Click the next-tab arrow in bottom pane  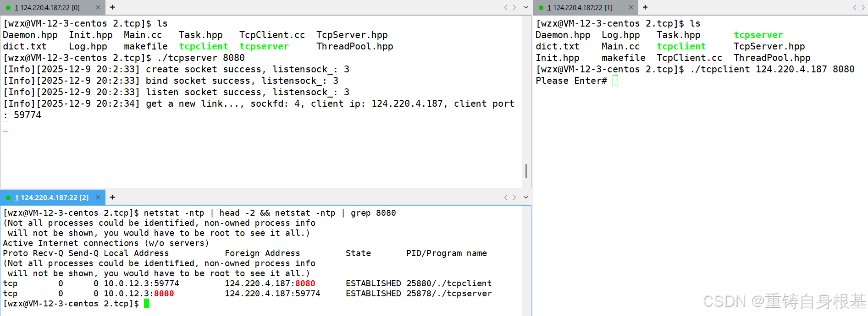[x=514, y=197]
